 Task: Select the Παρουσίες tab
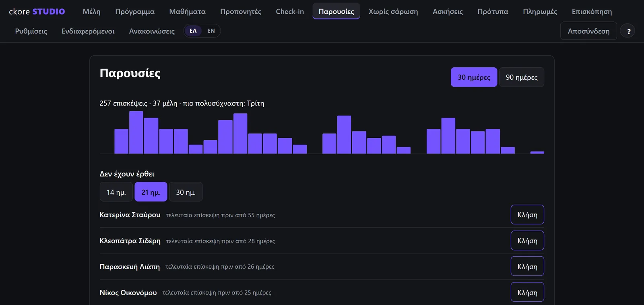pos(336,11)
